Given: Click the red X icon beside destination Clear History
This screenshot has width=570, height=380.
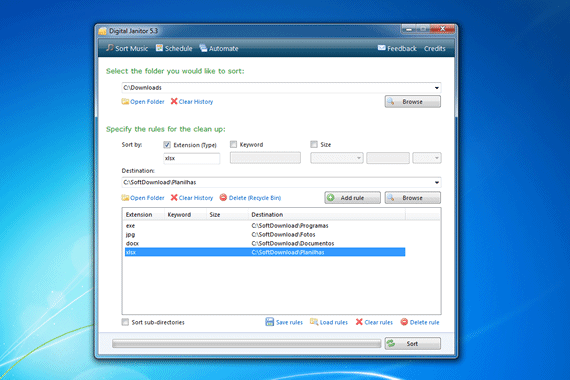Looking at the screenshot, I should point(174,197).
